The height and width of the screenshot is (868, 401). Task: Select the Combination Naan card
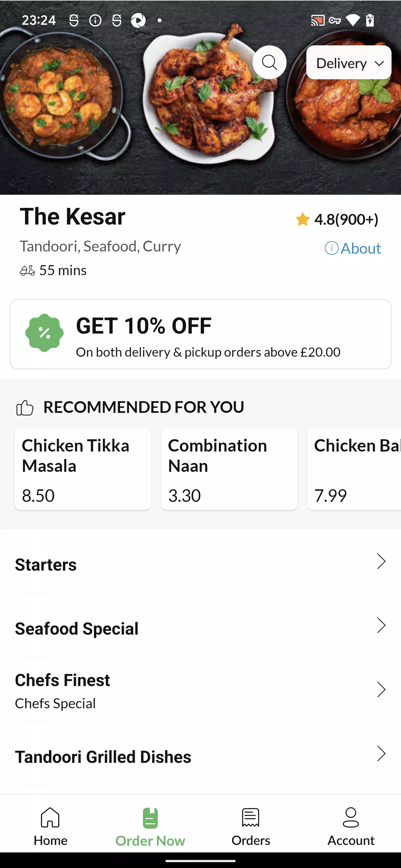click(229, 469)
